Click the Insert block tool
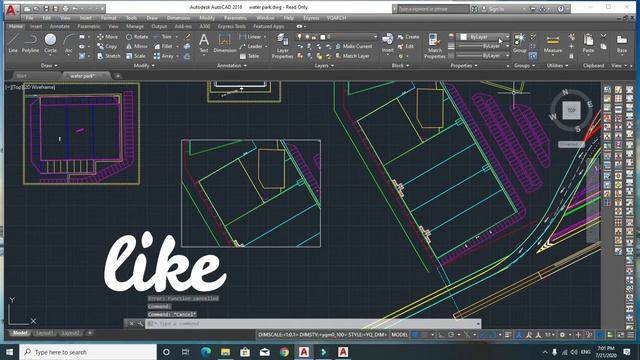Screen dimensions: 640x360 (387, 43)
